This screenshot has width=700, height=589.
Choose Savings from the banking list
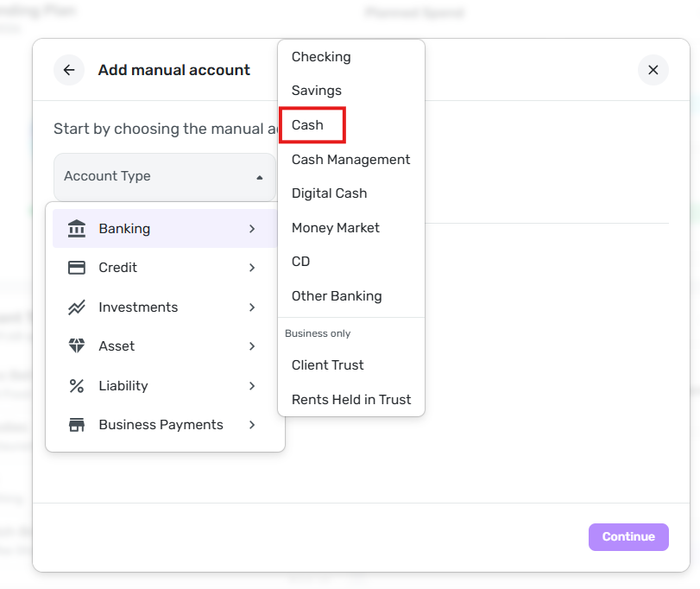(x=317, y=91)
